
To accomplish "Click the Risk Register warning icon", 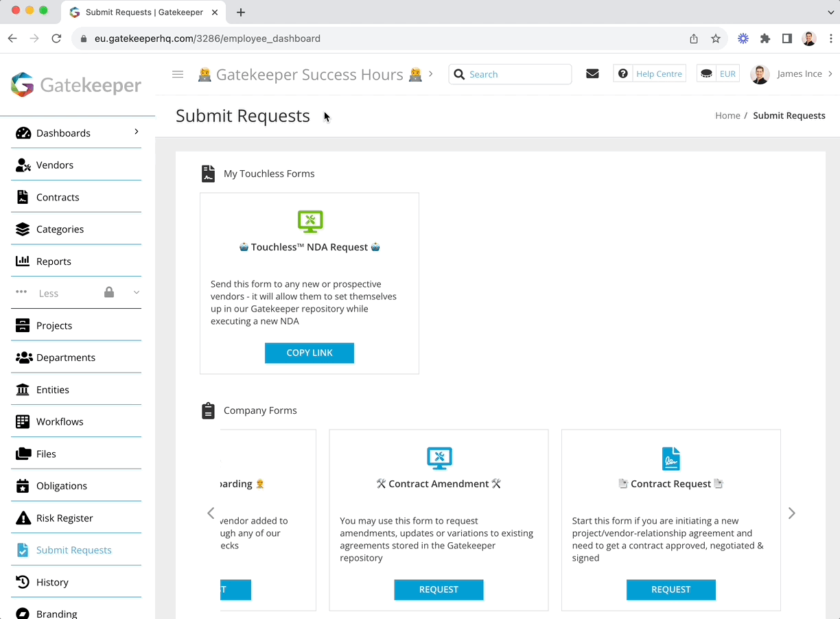I will click(x=21, y=517).
